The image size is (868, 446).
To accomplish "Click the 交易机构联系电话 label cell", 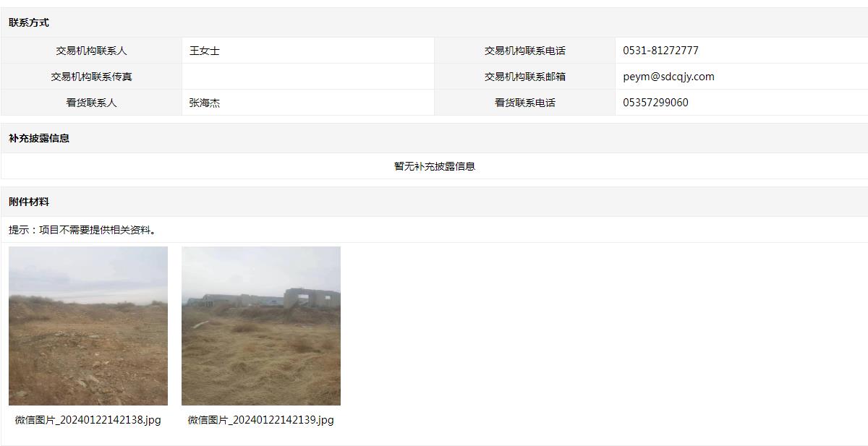I will [x=525, y=51].
